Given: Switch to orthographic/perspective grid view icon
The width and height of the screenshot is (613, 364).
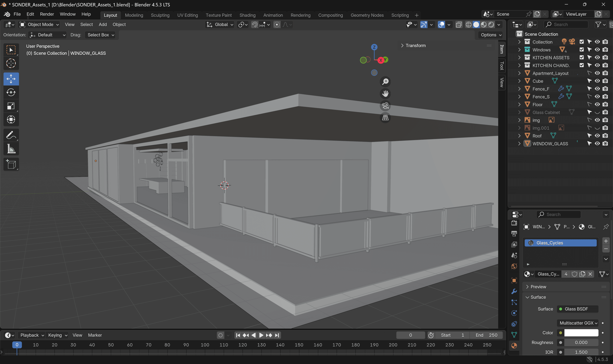Looking at the screenshot, I should pyautogui.click(x=385, y=118).
